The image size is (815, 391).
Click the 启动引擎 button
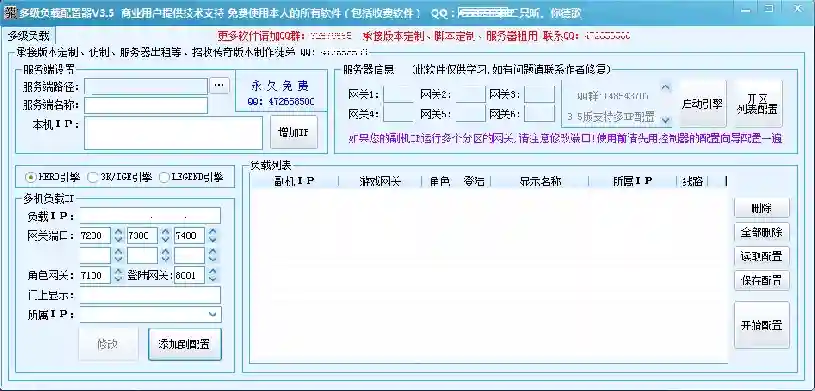point(703,103)
